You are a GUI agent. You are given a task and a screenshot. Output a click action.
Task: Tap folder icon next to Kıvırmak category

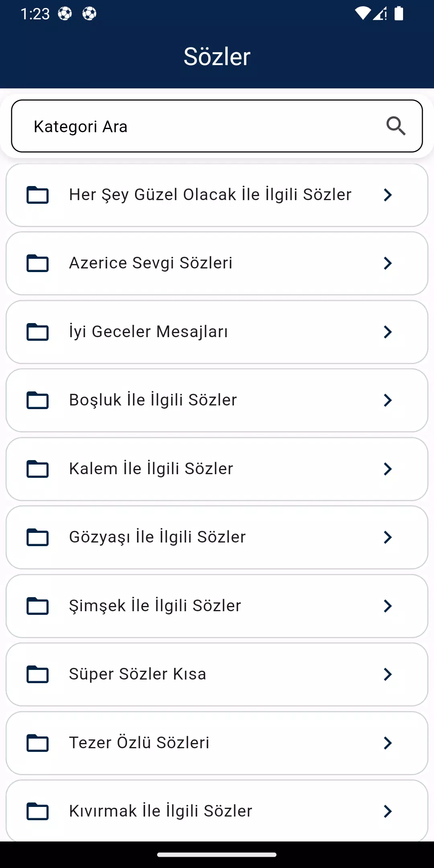(x=38, y=811)
